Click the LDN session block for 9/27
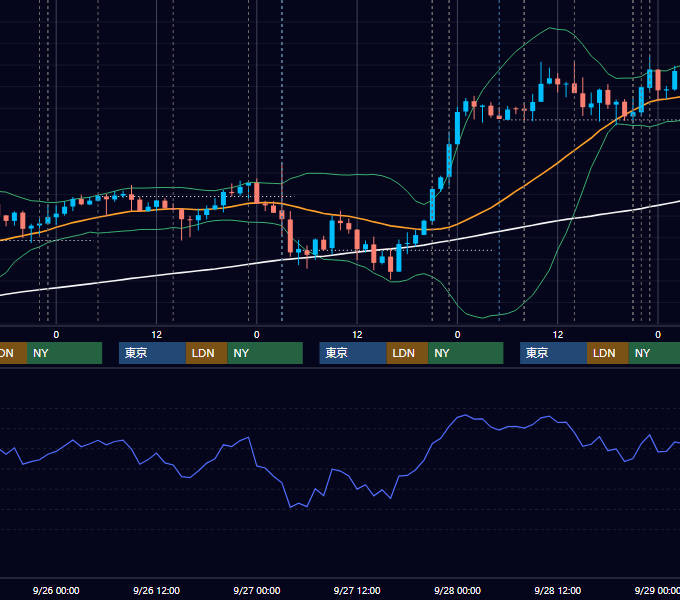 pos(407,353)
